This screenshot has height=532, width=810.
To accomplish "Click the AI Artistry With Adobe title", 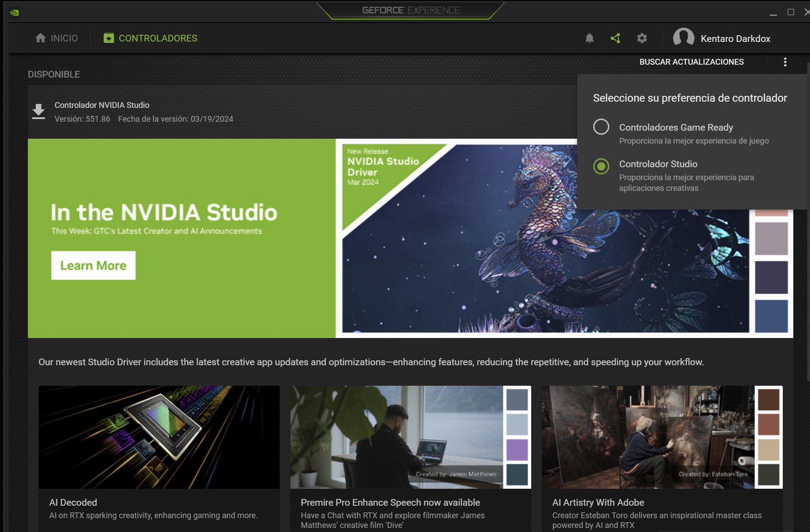I will point(598,503).
